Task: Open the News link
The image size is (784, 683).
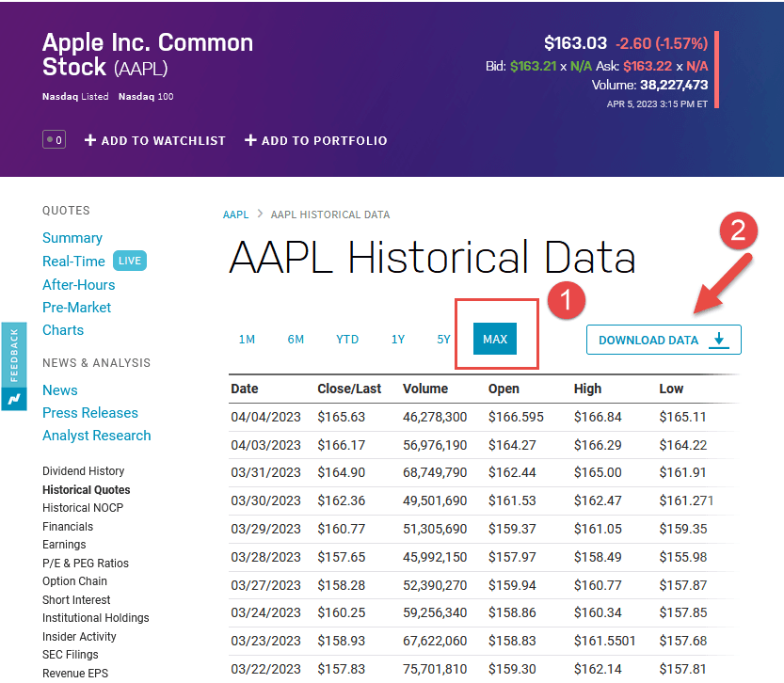Action: coord(60,390)
